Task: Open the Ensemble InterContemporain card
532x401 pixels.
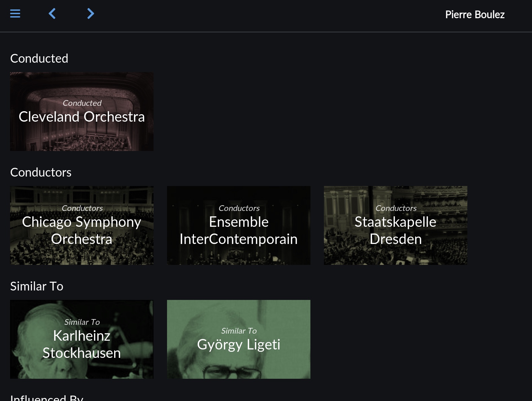Action: [x=239, y=225]
